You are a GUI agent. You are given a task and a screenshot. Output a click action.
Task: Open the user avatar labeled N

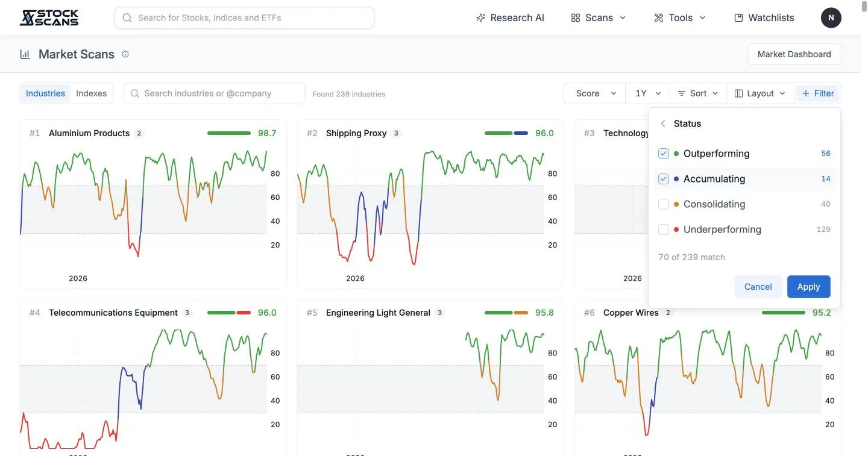(831, 18)
